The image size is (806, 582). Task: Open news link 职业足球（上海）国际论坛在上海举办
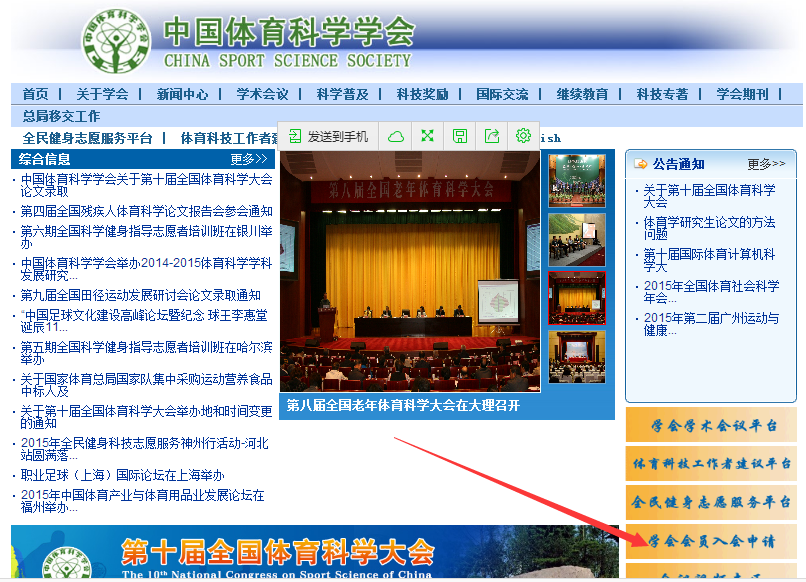point(122,475)
